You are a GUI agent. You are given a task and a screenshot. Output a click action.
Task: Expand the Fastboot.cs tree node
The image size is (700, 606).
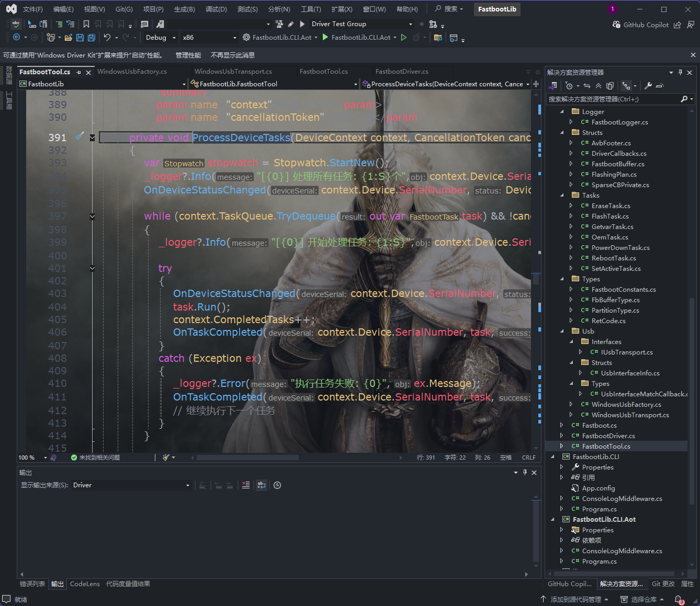pyautogui.click(x=561, y=425)
